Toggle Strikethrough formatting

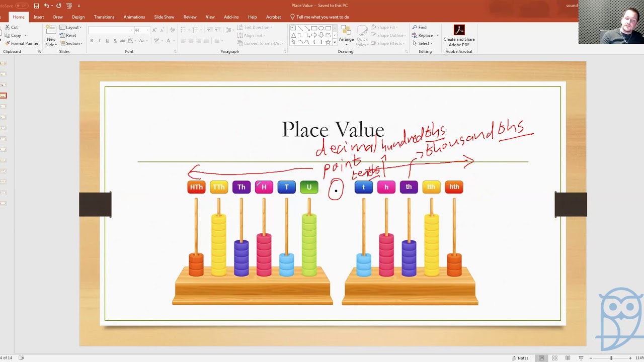tap(123, 41)
